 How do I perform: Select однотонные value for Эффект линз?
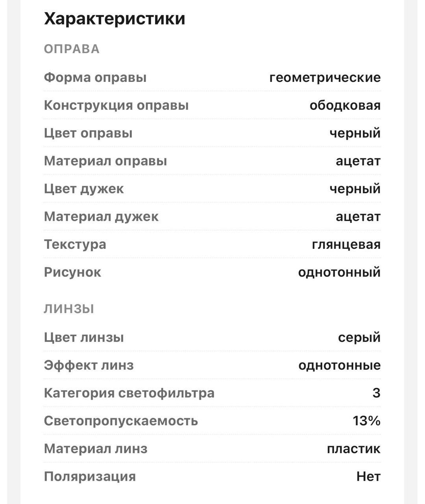(340, 365)
